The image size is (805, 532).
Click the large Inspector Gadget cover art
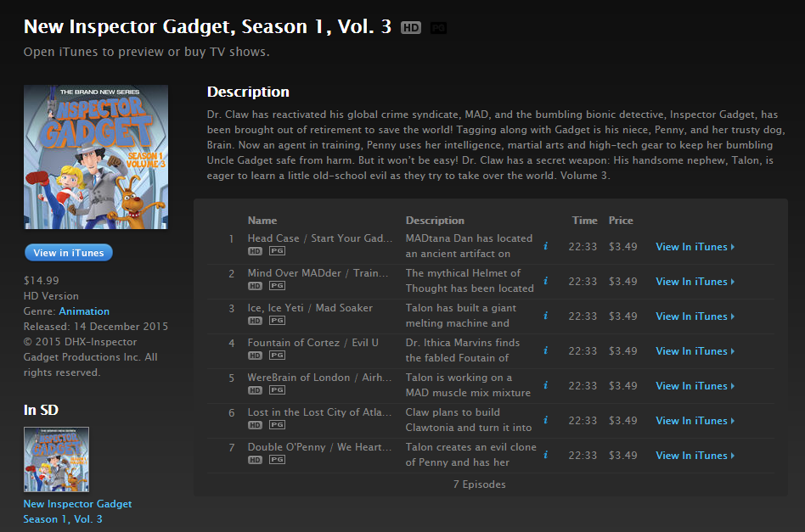(x=96, y=157)
